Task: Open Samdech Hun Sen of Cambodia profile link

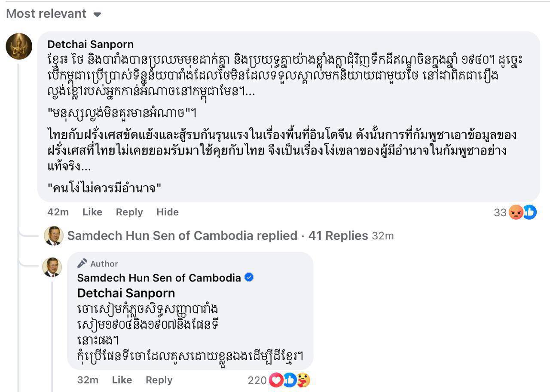Action: click(159, 278)
